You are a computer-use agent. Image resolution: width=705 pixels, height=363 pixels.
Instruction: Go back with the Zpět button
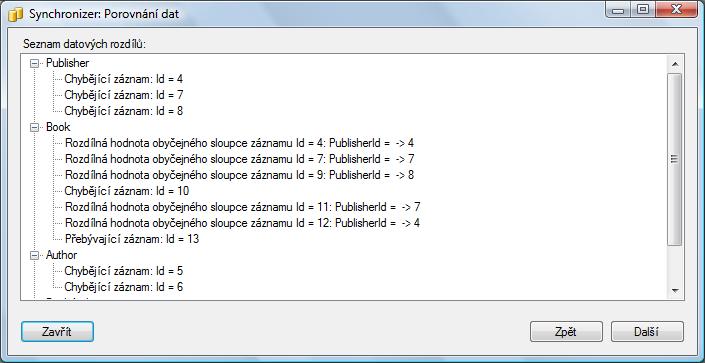pyautogui.click(x=566, y=332)
